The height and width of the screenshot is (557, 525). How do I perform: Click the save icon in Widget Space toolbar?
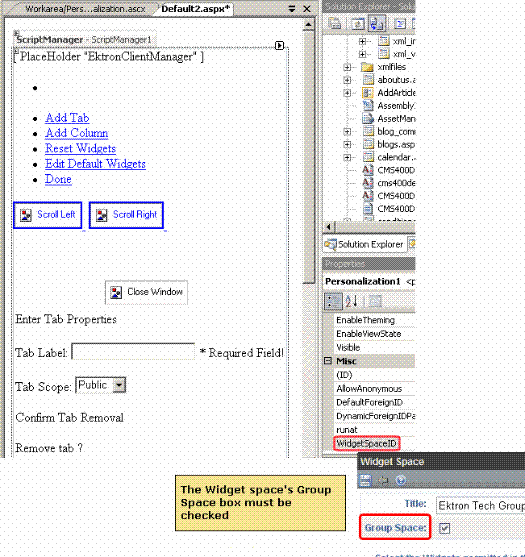tap(366, 481)
